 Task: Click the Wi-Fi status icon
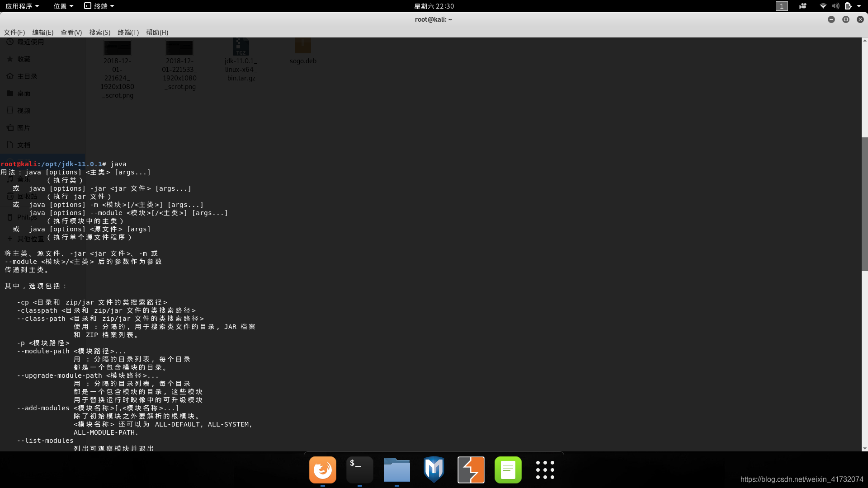[x=823, y=6]
